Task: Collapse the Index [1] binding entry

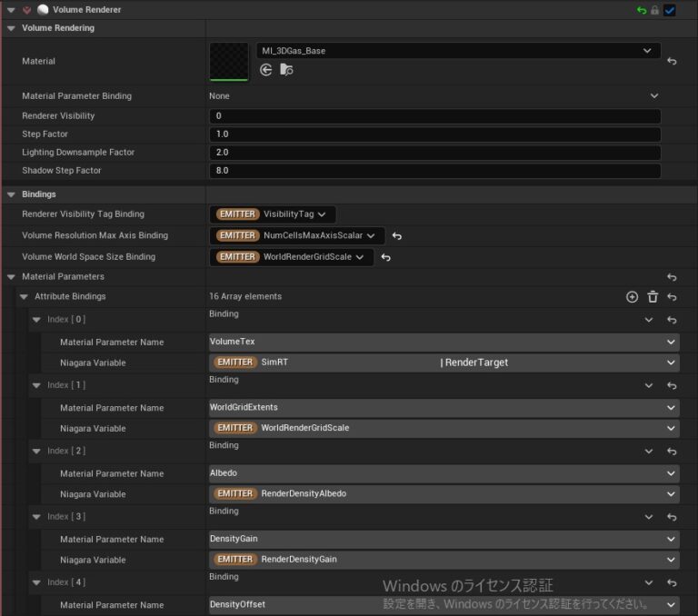Action: pyautogui.click(x=36, y=385)
